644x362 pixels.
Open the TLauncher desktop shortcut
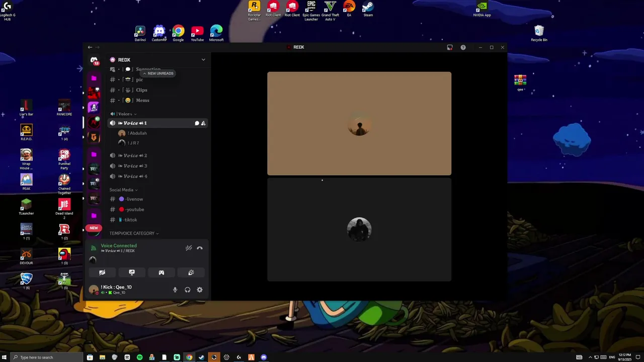[x=26, y=207]
